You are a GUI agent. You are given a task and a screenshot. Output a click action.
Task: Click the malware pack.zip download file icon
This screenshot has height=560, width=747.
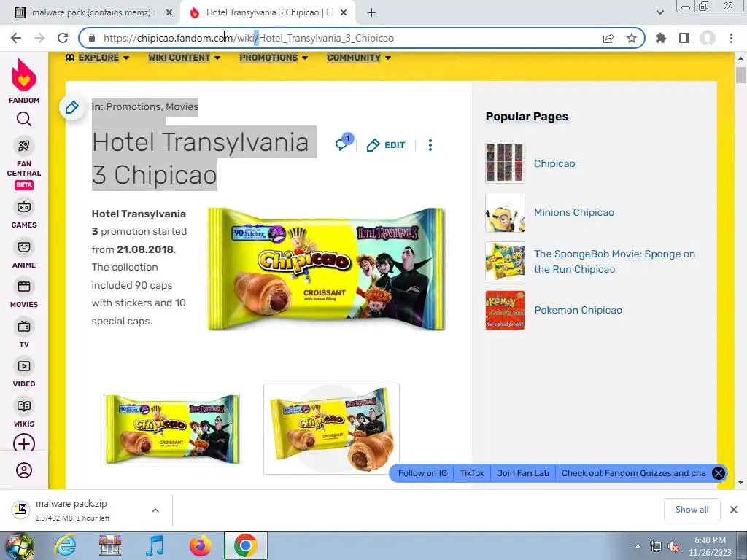click(21, 510)
